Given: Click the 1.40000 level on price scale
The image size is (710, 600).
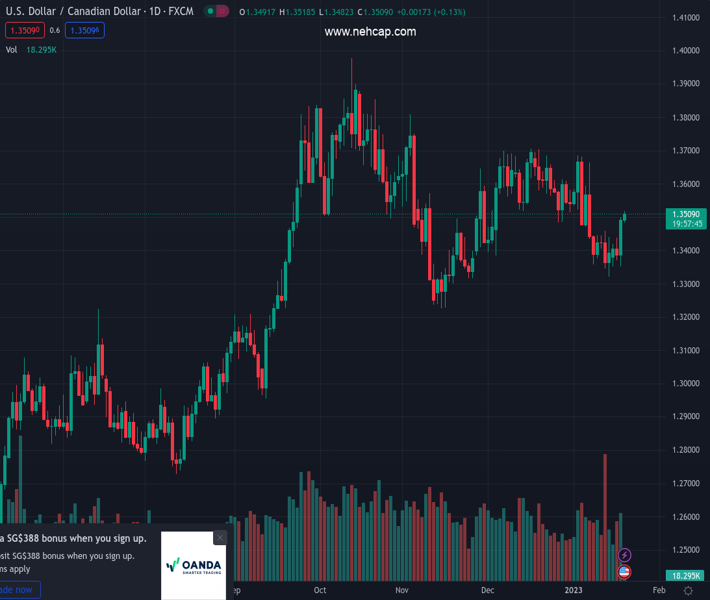Looking at the screenshot, I should 685,51.
